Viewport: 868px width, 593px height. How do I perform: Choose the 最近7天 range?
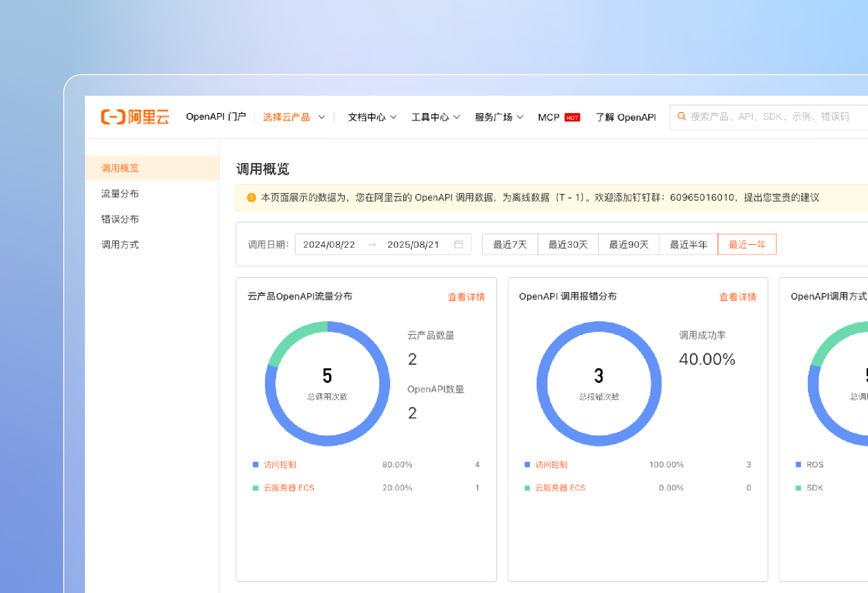pyautogui.click(x=510, y=245)
